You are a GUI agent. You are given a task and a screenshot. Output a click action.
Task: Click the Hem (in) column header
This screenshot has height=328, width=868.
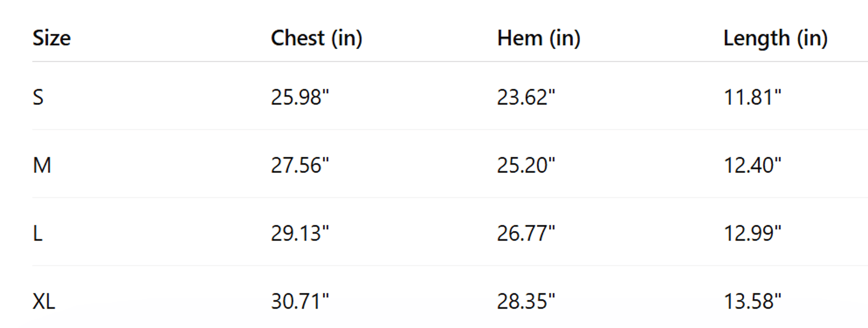[539, 38]
